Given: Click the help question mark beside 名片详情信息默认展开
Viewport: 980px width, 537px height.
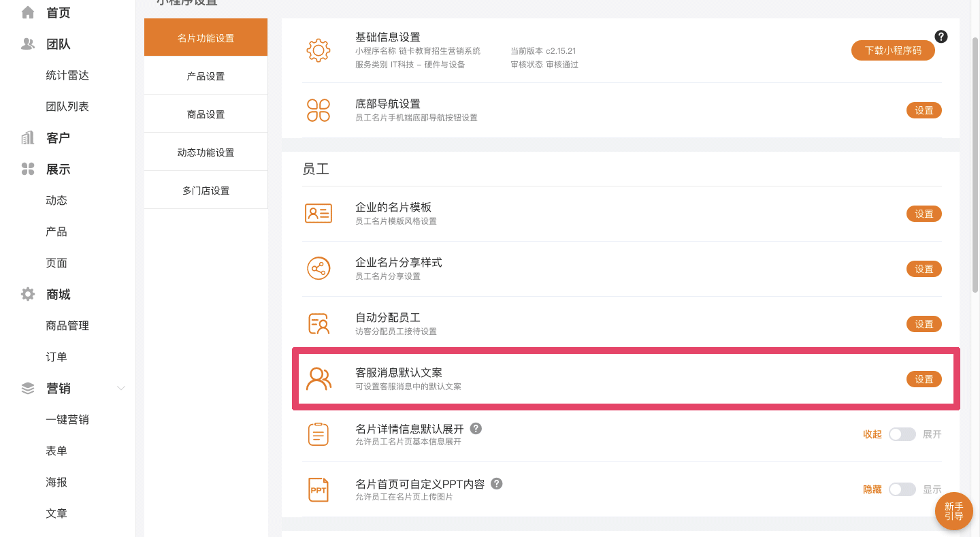Looking at the screenshot, I should click(476, 429).
